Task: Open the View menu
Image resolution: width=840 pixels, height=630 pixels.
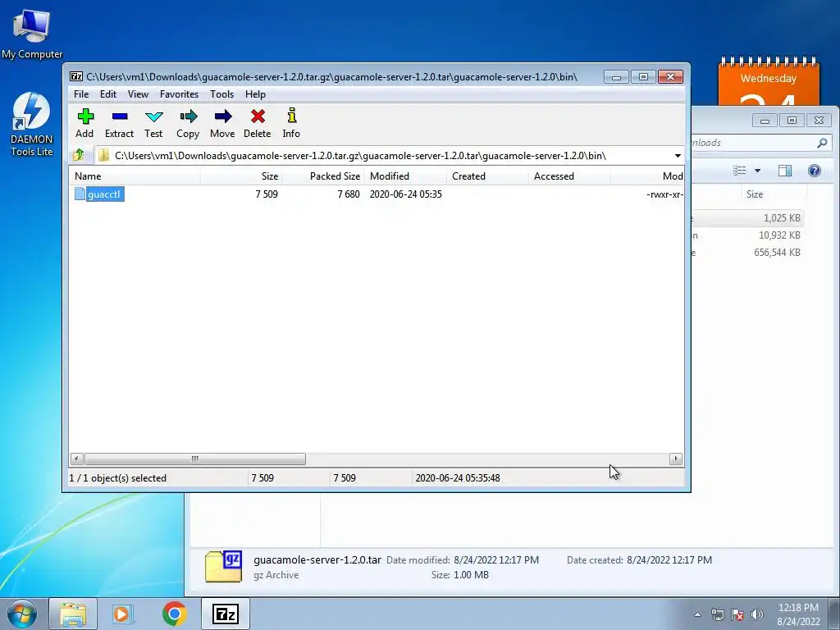Action: pos(138,94)
